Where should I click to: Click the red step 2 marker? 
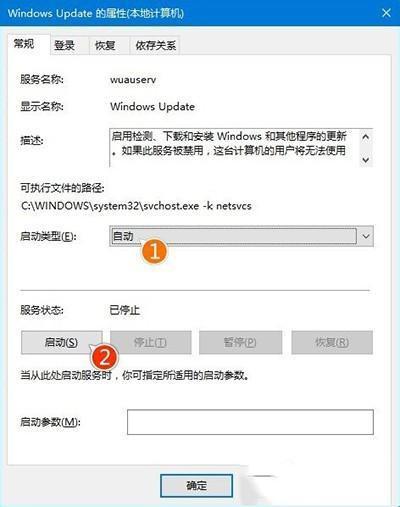coord(104,357)
